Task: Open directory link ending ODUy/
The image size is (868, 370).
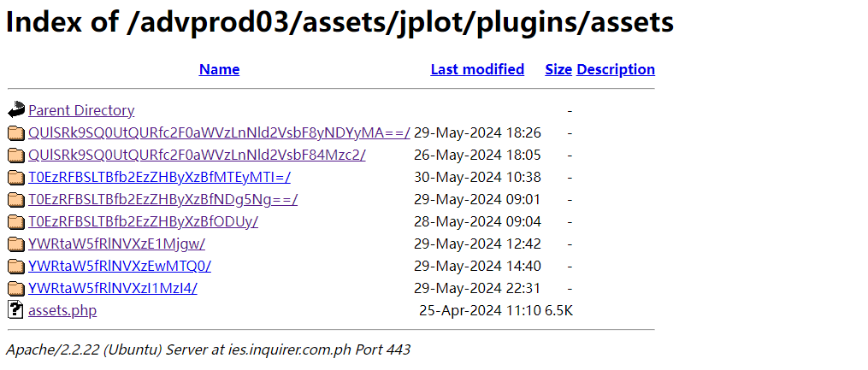Action: click(144, 222)
